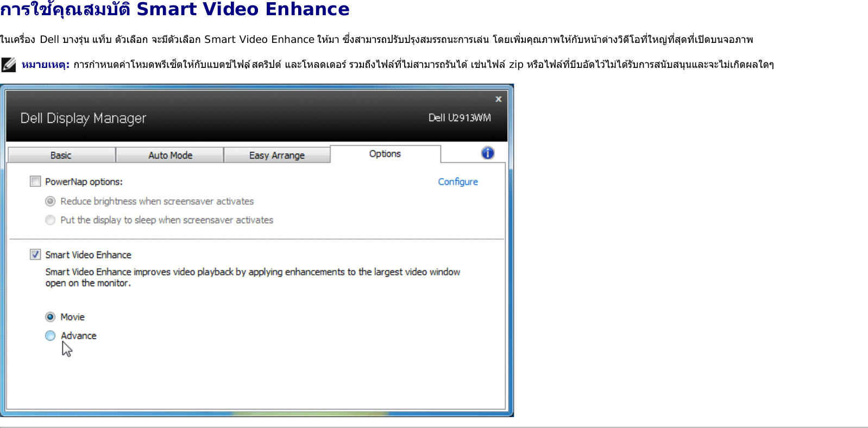Choose the Movie radio button
868x428 pixels.
[51, 317]
